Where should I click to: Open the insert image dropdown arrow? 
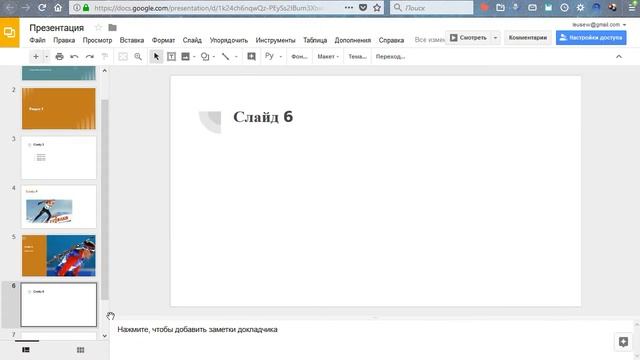[194, 57]
